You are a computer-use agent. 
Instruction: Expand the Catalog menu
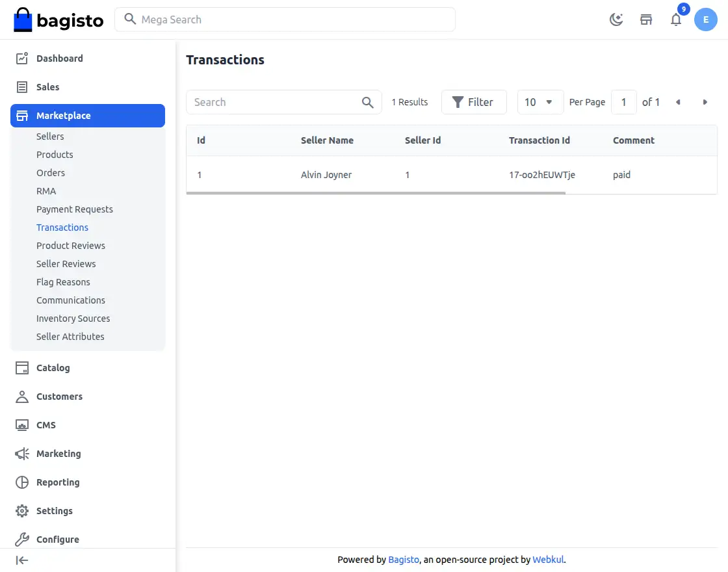click(x=53, y=368)
